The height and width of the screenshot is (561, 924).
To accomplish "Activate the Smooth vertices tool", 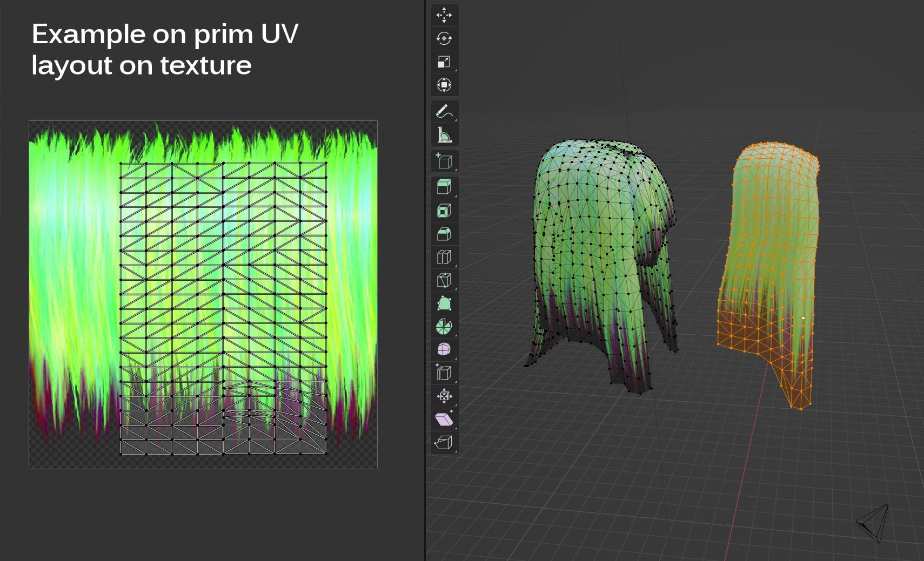I will 444,349.
